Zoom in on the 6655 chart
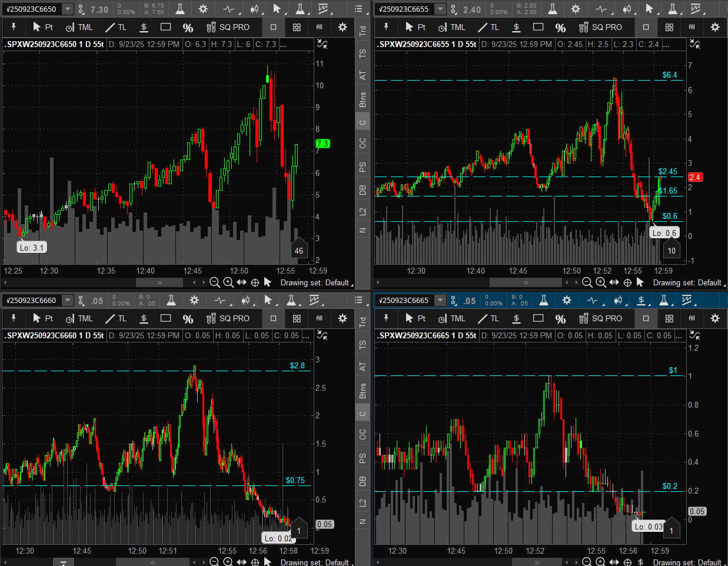This screenshot has width=728, height=566. [x=600, y=282]
